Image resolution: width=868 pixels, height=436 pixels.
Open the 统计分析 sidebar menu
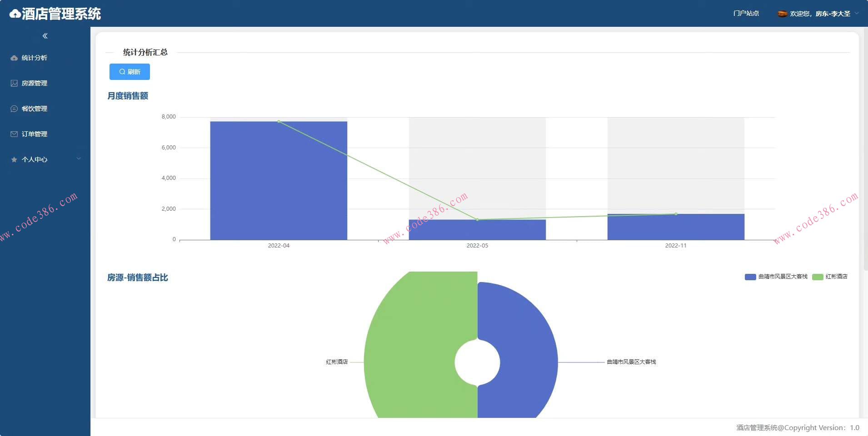click(x=45, y=58)
